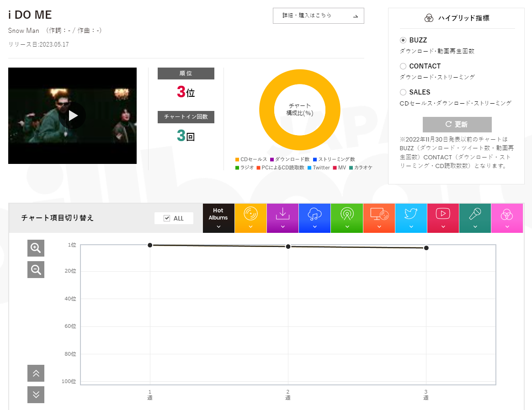Expand chevron under streaming icon
532x410 pixels.
[x=314, y=226]
